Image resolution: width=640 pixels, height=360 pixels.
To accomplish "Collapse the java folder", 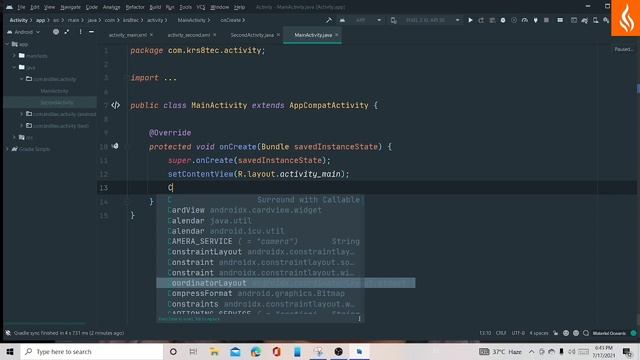I will [x=15, y=67].
